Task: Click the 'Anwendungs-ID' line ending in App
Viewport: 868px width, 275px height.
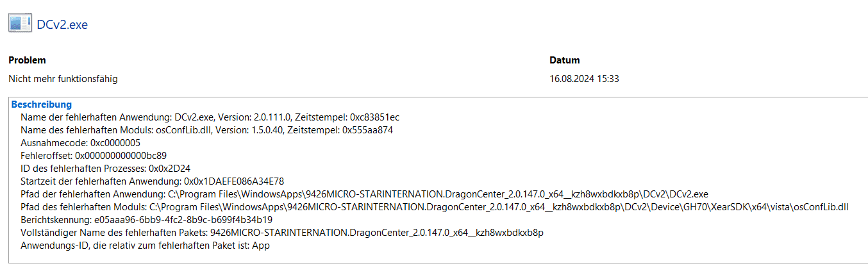Action: (145, 246)
